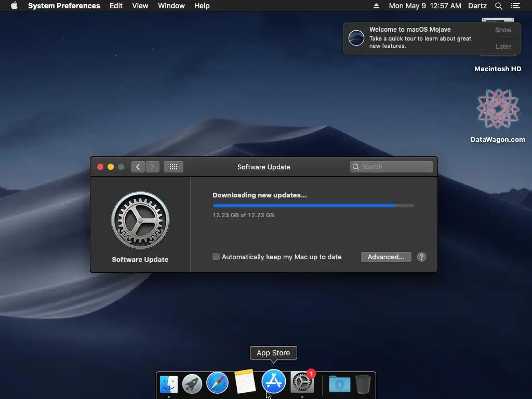532x399 pixels.
Task: Show all preferences grid button
Action: point(174,167)
